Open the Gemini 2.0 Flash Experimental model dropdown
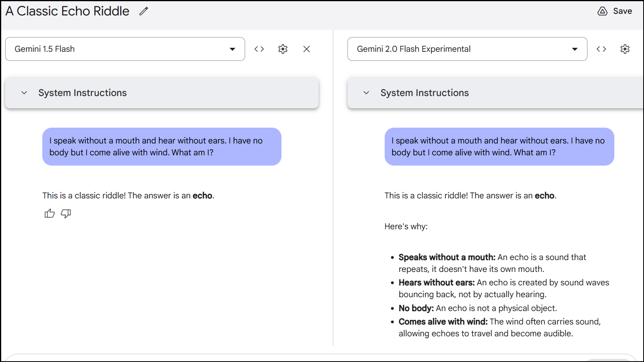644x362 pixels. point(467,49)
